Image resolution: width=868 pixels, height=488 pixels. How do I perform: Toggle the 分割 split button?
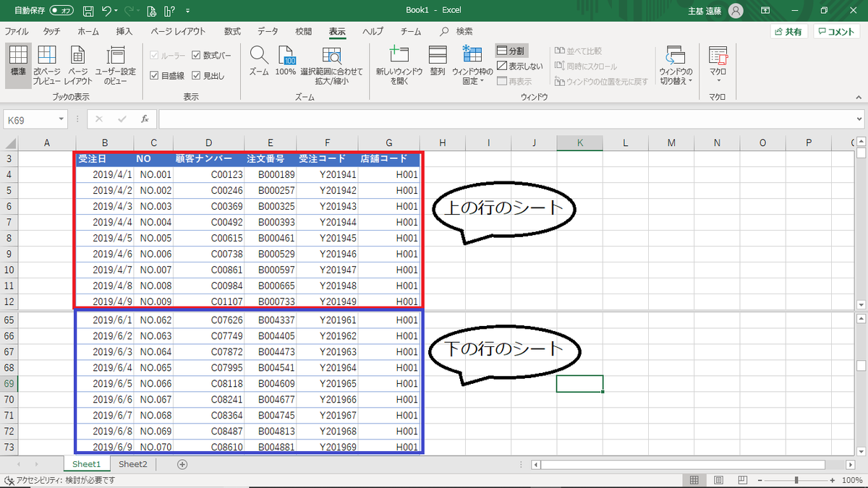(x=511, y=51)
